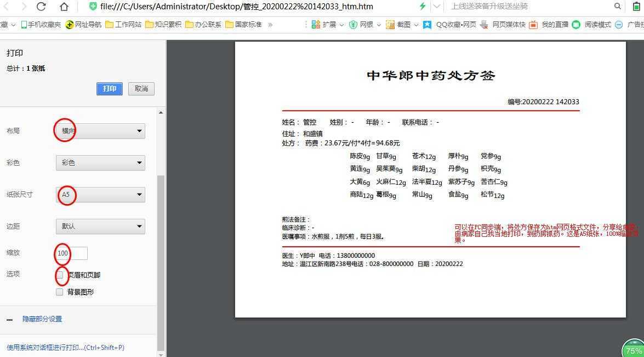The height and width of the screenshot is (357, 644).
Task: Check the 页眉和页脚 option
Action: 59,275
